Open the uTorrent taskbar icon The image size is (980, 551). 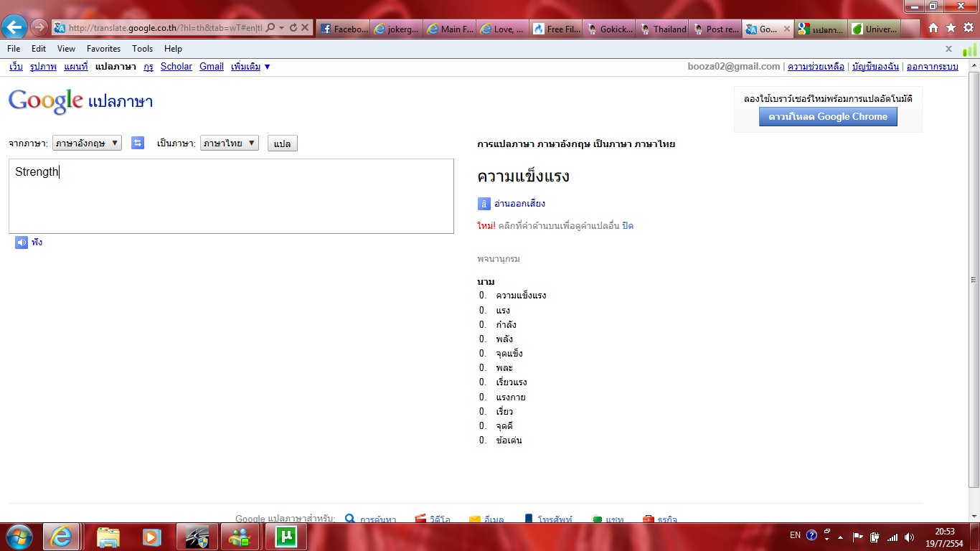pos(286,537)
